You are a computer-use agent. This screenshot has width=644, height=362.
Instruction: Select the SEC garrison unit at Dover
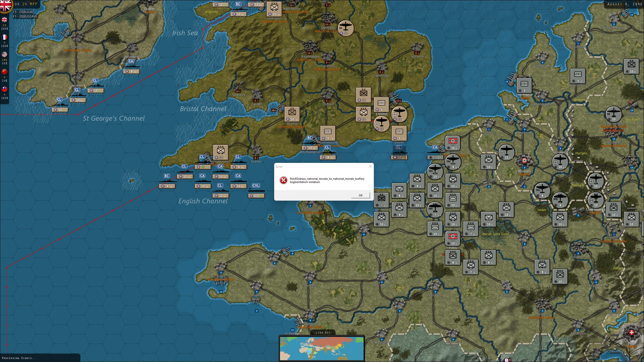click(399, 133)
